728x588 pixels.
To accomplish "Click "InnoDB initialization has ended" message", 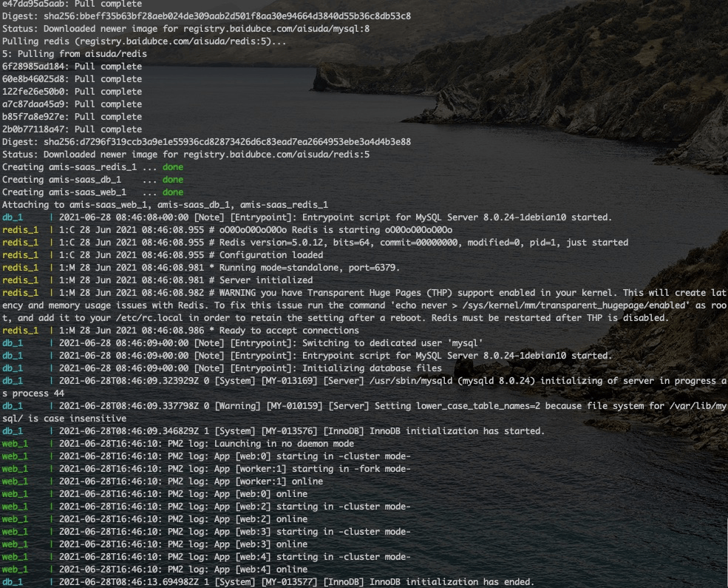I will [x=431, y=582].
